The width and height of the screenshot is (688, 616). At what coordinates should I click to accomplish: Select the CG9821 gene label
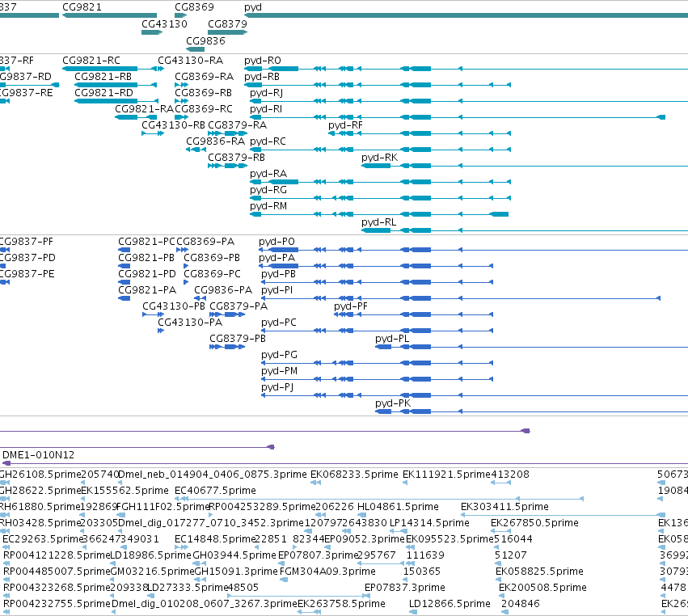pyautogui.click(x=82, y=7)
